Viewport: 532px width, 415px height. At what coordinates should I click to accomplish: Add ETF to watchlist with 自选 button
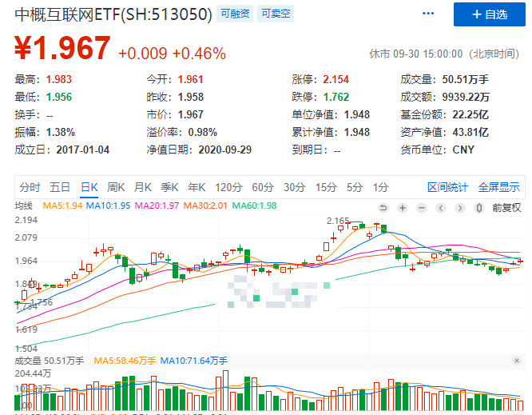click(x=489, y=14)
